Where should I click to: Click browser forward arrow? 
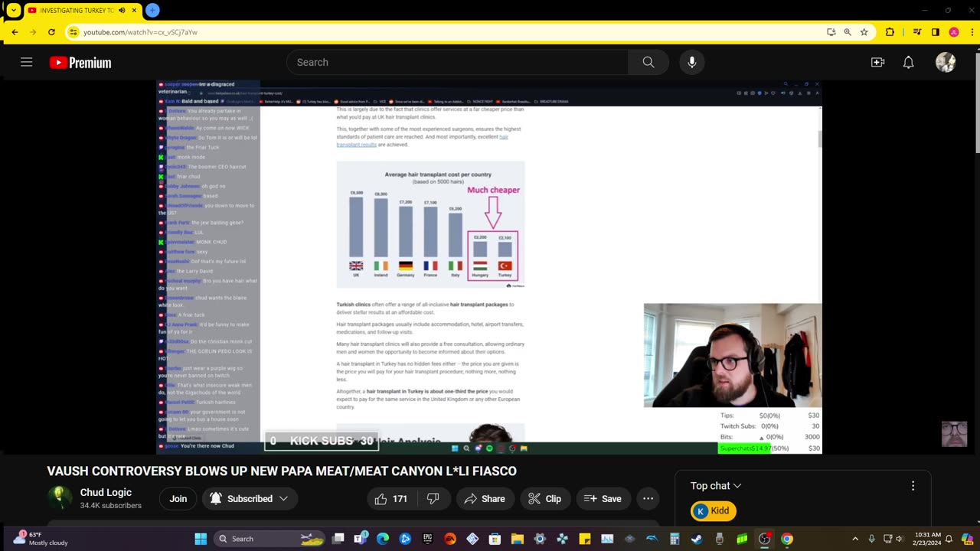(x=33, y=32)
